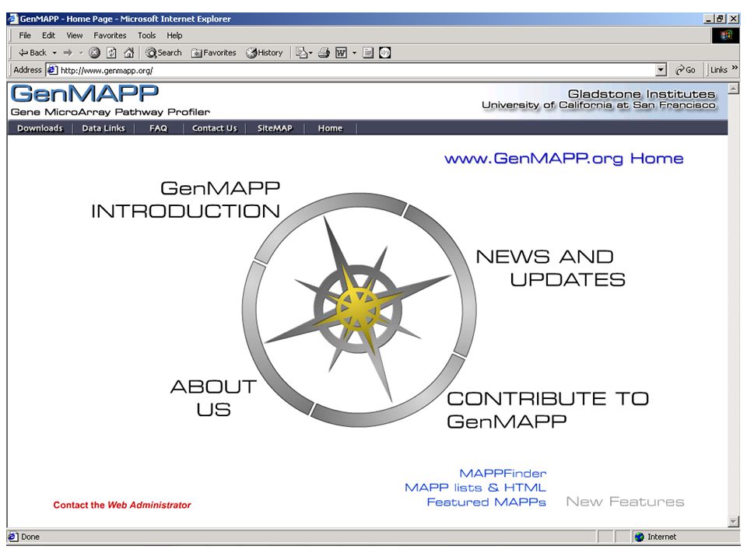The image size is (747, 560).
Task: Open the Downloads tab on the site nav
Action: click(40, 128)
